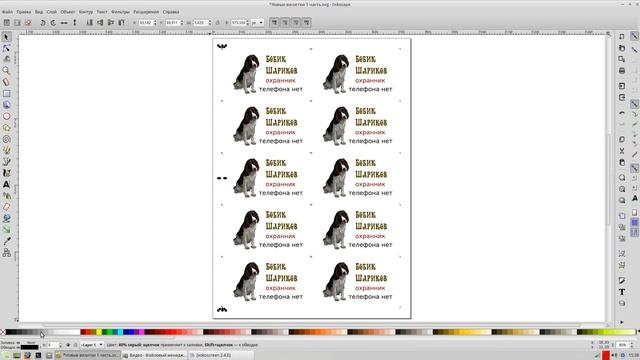Click Undo icon in right command bar
The height and width of the screenshot is (360, 640).
(622, 112)
